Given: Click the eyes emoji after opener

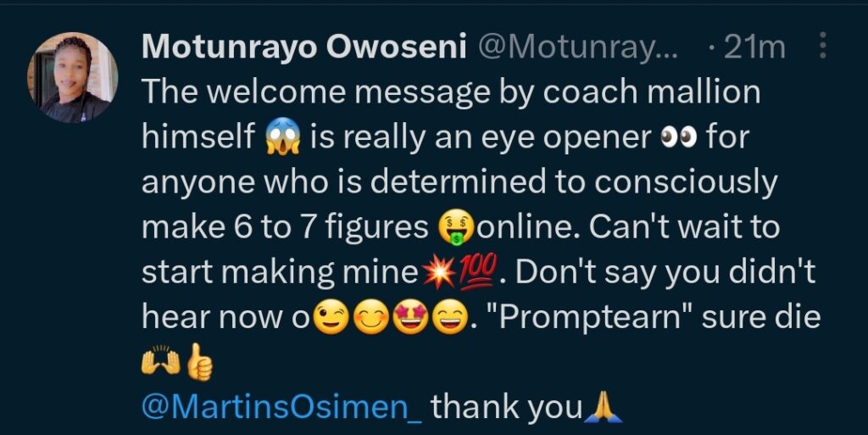Looking at the screenshot, I should 679,138.
